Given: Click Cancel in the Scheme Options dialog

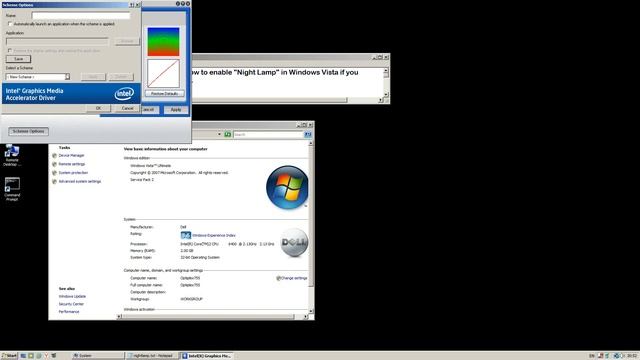Looking at the screenshot, I should 127,108.
